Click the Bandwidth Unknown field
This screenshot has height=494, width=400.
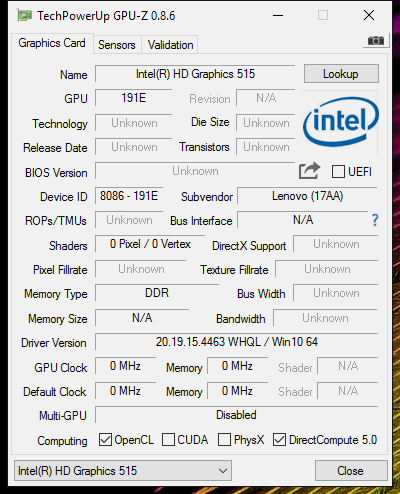(x=325, y=318)
